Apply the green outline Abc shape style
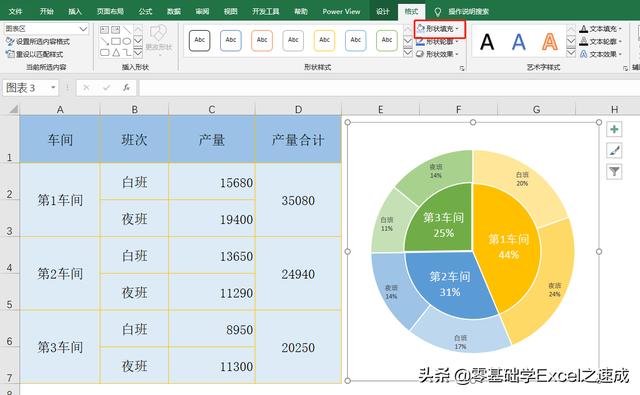The image size is (640, 395). 387,40
